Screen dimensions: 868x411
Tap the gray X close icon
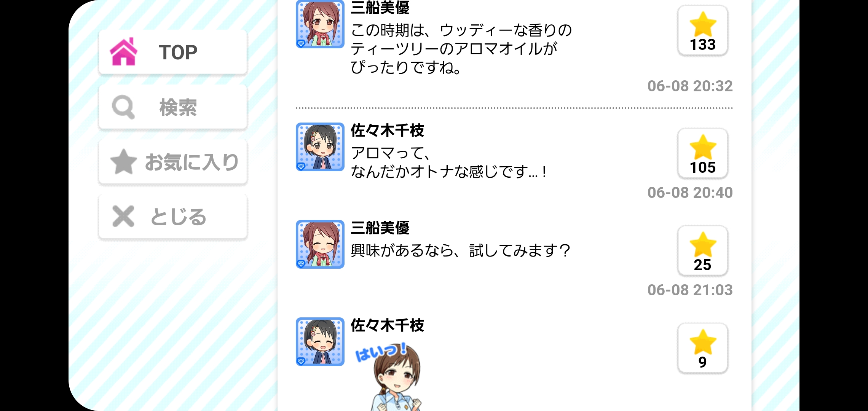(123, 216)
